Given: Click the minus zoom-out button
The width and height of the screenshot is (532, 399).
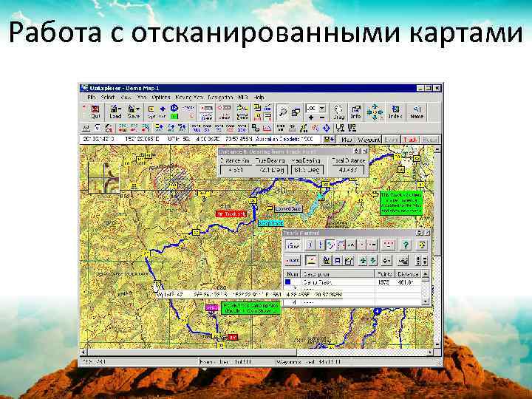Looking at the screenshot, I should 322,117.
